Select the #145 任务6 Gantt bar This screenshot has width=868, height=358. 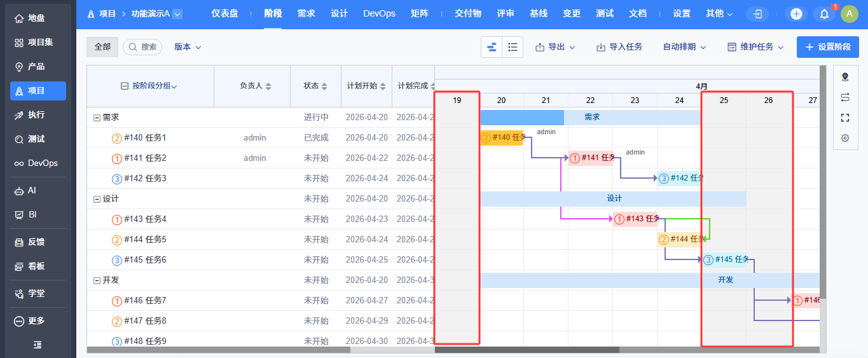pyautogui.click(x=726, y=260)
